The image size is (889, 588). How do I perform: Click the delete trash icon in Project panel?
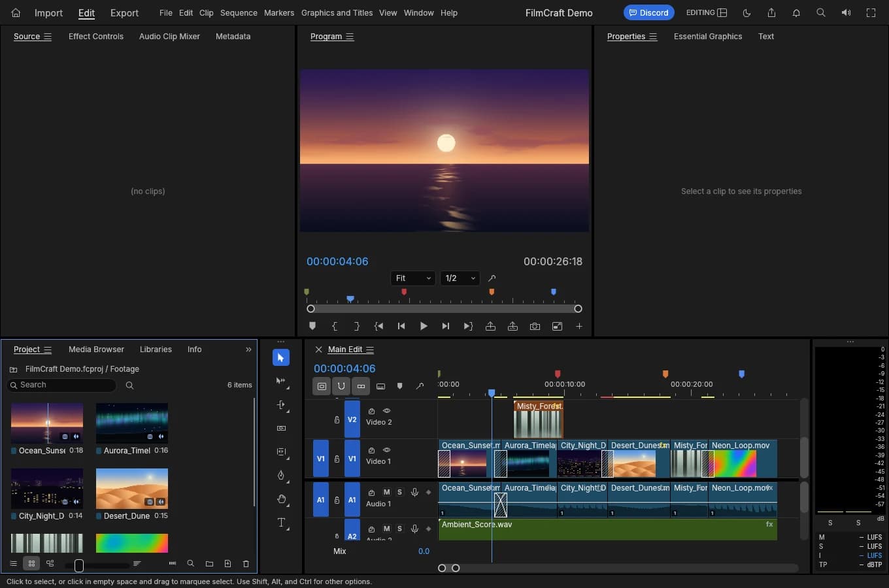tap(246, 563)
